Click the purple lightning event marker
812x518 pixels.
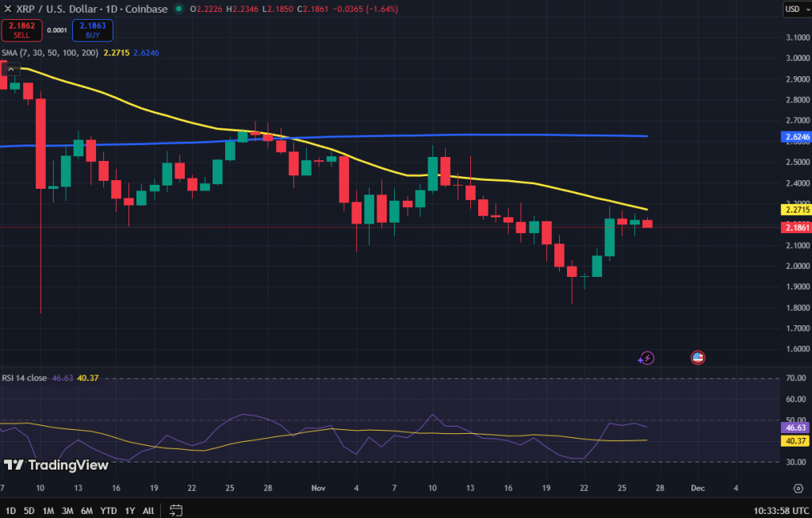[645, 358]
